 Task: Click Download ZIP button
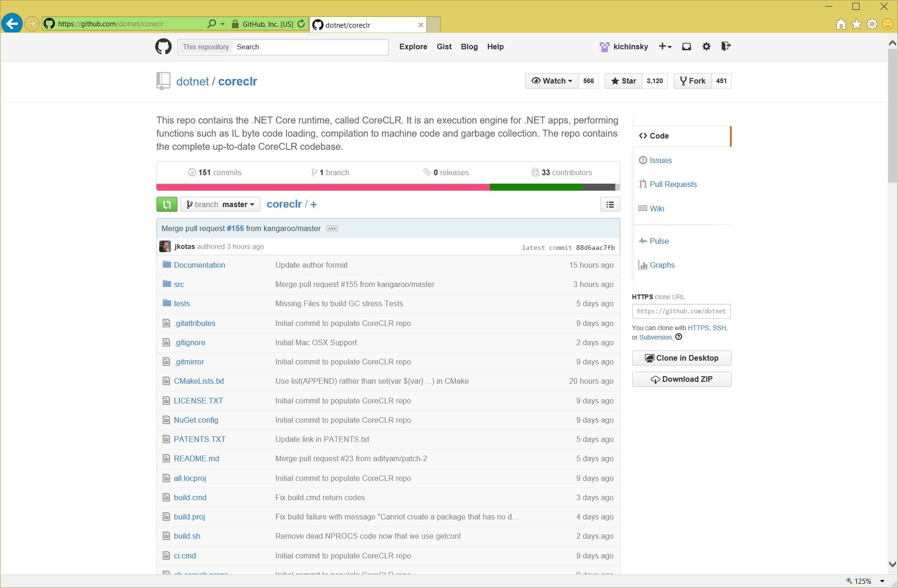point(681,379)
